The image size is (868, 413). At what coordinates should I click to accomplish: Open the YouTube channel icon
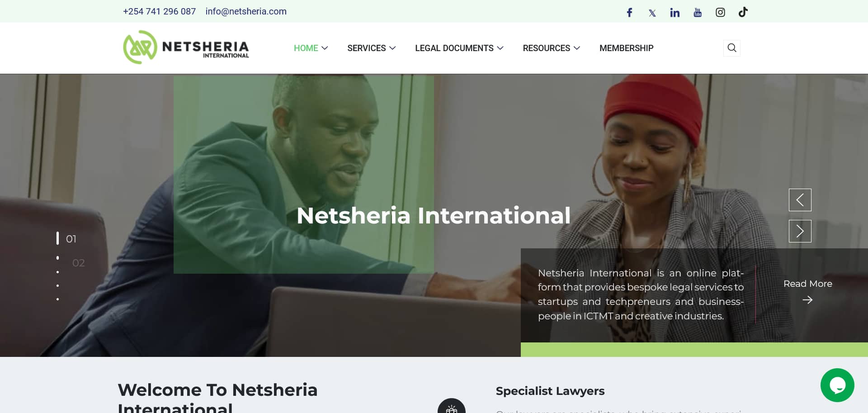[698, 13]
